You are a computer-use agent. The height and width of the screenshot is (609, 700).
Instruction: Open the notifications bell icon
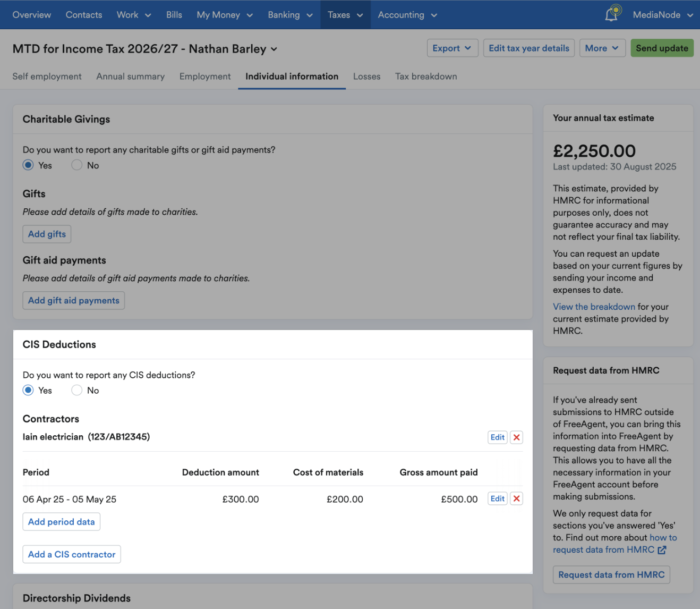click(x=612, y=13)
